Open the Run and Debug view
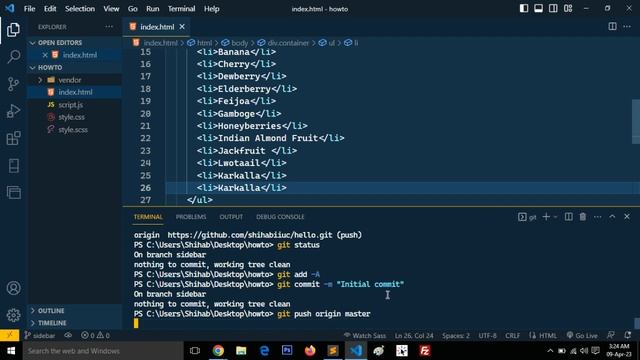This screenshot has height=360, width=640. (13, 111)
